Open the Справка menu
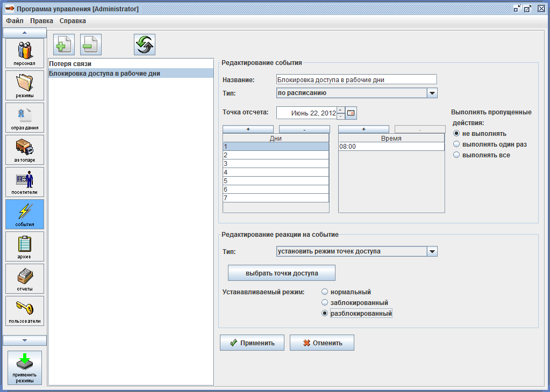Viewport: 550px width, 392px height. click(x=73, y=21)
